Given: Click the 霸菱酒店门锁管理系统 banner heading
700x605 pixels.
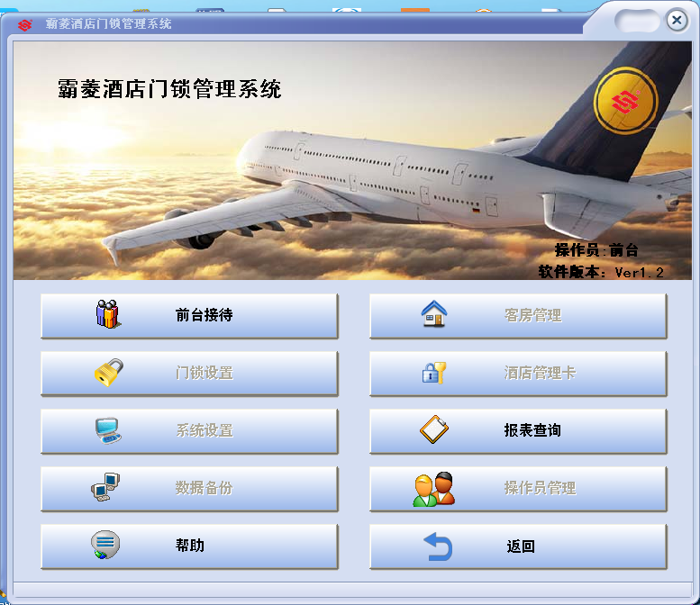Looking at the screenshot, I should pos(169,89).
